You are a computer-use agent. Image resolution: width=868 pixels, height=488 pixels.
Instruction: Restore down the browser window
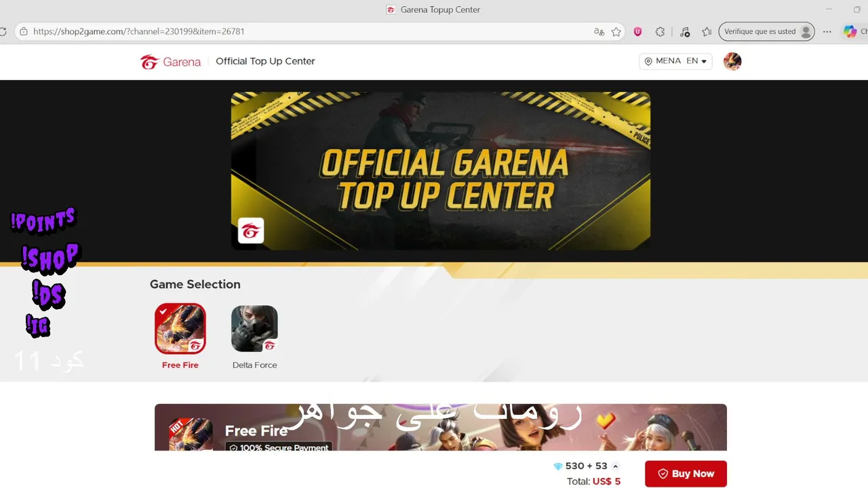(x=857, y=9)
